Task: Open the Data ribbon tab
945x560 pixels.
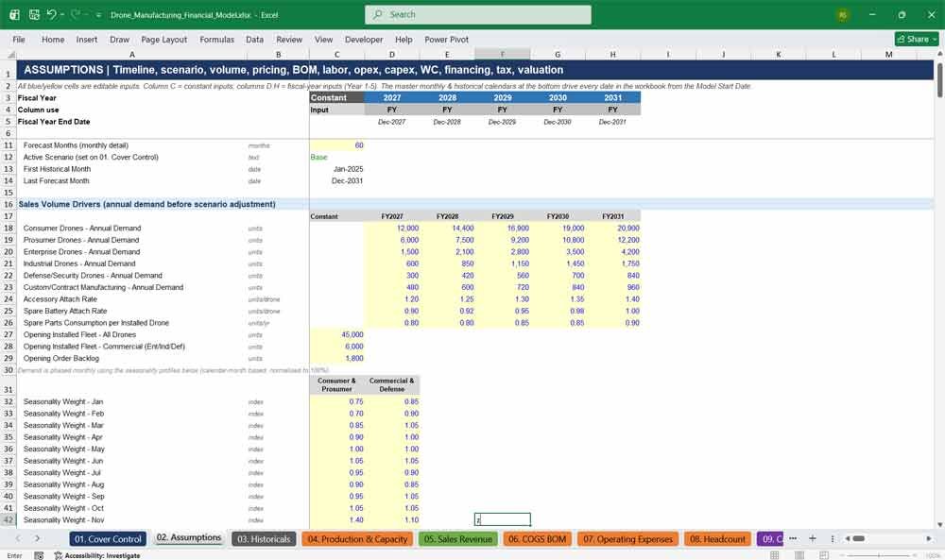Action: [254, 39]
